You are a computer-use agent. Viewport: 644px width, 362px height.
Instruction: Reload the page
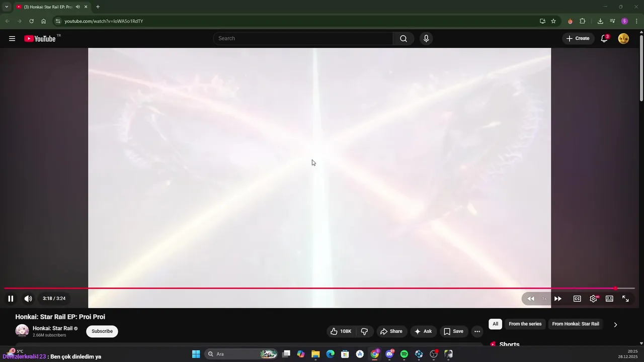pos(31,21)
